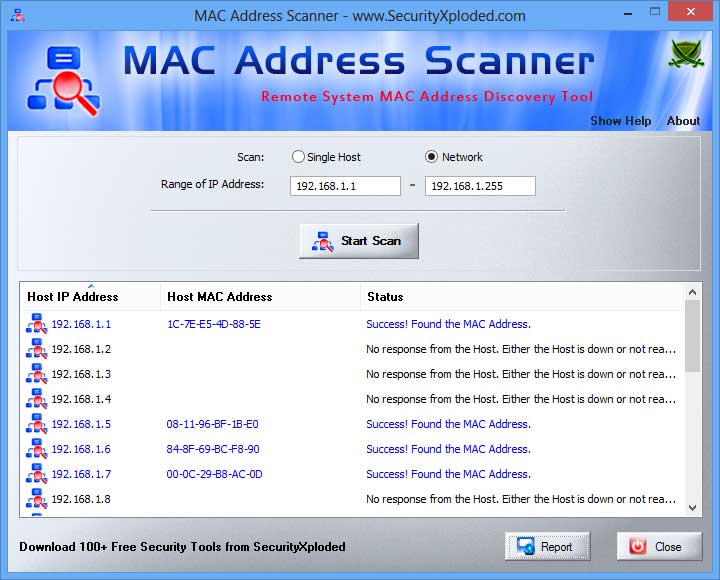Generate a scan Report

[547, 546]
